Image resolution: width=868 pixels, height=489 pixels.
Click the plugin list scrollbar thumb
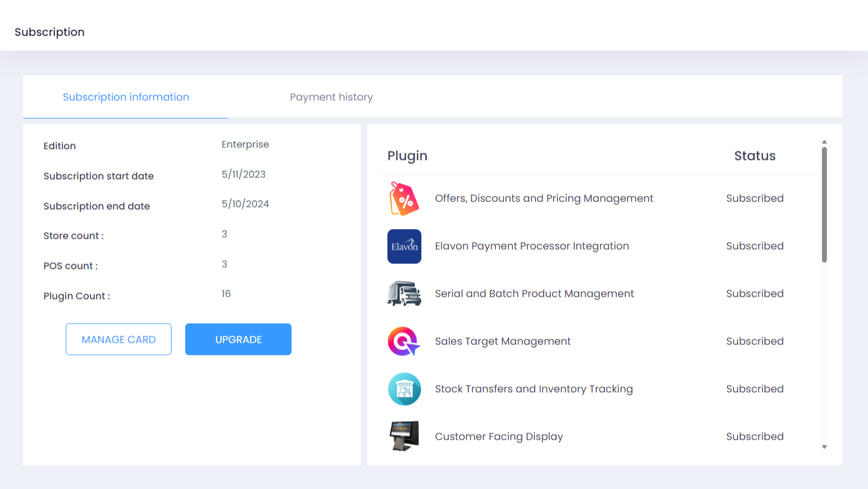(824, 204)
